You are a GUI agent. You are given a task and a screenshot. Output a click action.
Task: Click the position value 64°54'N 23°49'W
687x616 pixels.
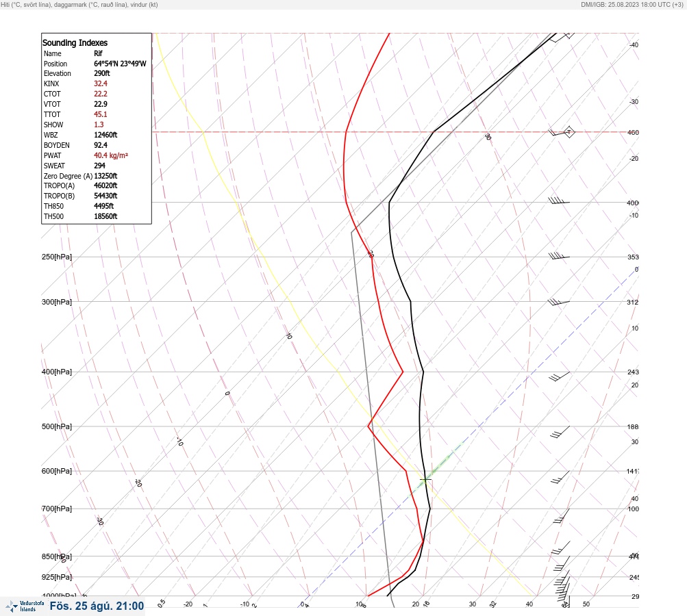coord(120,64)
